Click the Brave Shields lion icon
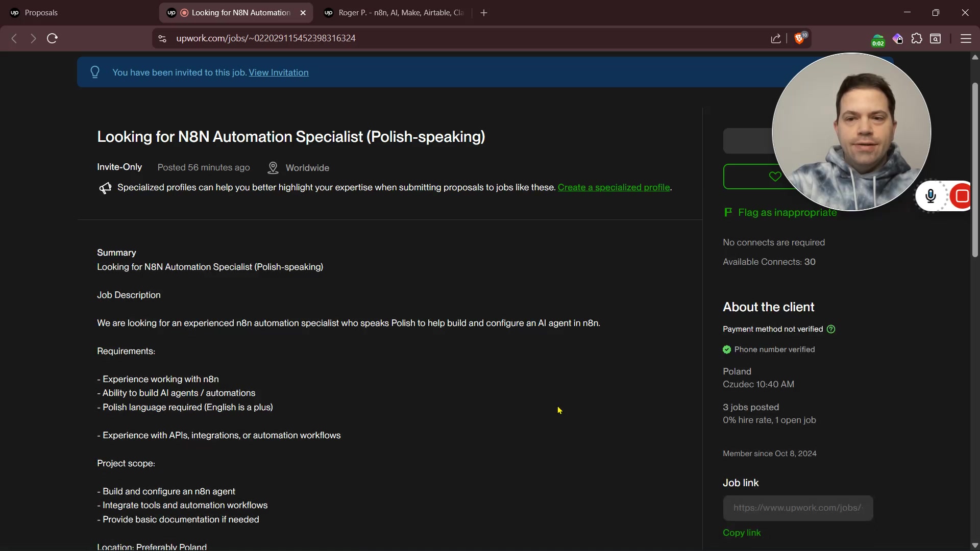Viewport: 980px width, 551px height. click(x=799, y=39)
